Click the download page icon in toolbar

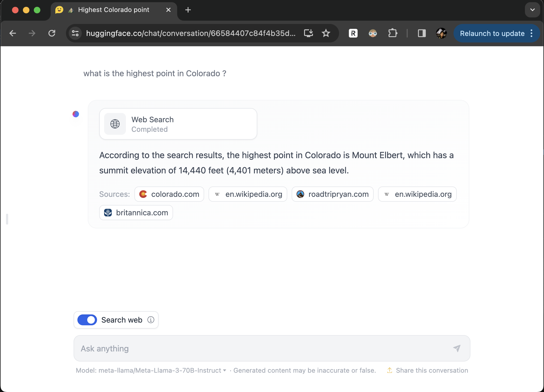pyautogui.click(x=308, y=34)
